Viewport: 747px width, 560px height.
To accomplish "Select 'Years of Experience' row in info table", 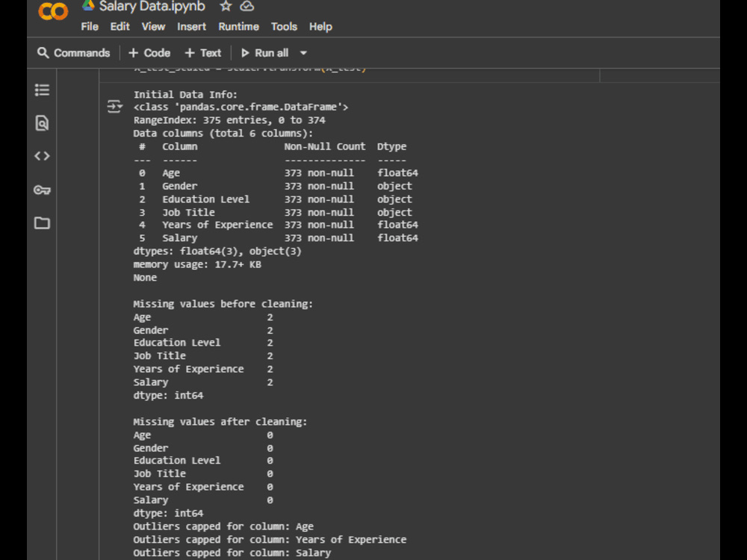I will (278, 225).
